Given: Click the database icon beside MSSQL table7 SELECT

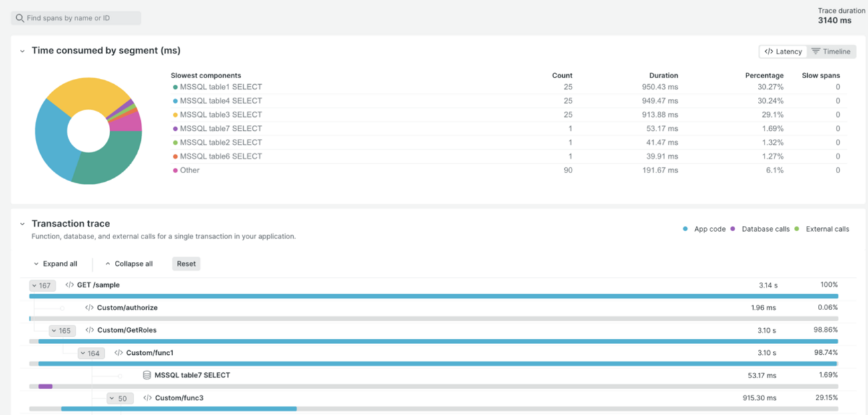Looking at the screenshot, I should point(147,376).
